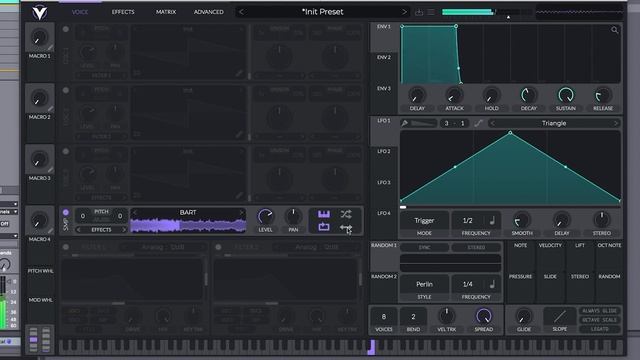Go to the previous preset arrow
The height and width of the screenshot is (360, 640).
point(241,12)
